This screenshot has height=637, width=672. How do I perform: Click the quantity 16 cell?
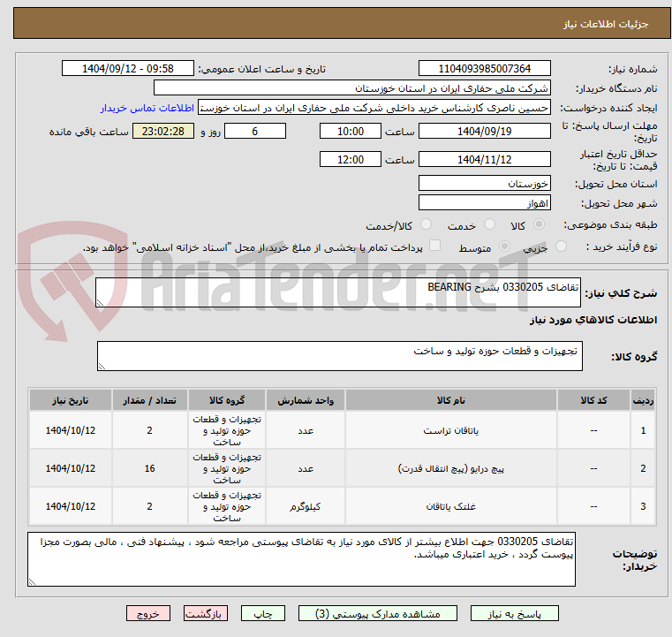click(149, 468)
